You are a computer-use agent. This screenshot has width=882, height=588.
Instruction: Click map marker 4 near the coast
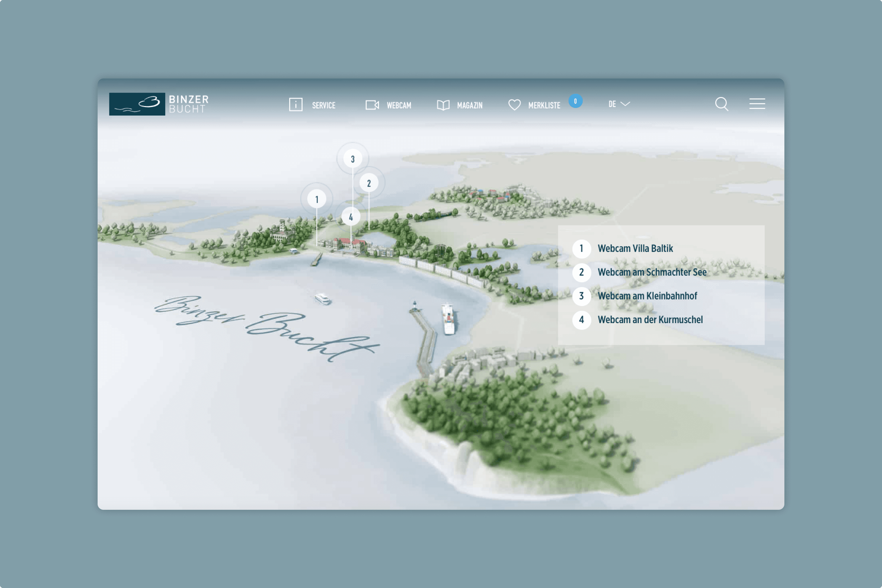[351, 216]
